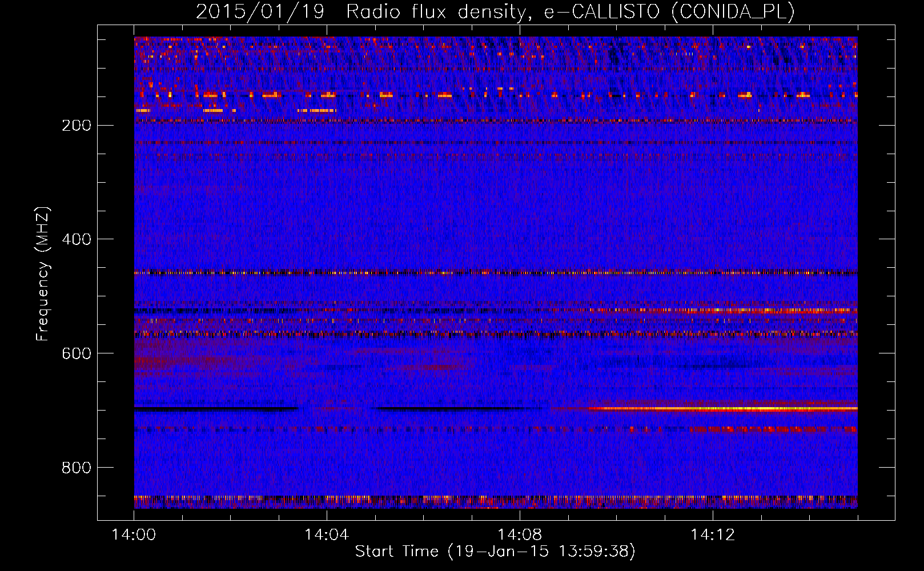Click the "Frequency (MHZ)" axis label
The height and width of the screenshot is (571, 924).
click(x=43, y=274)
